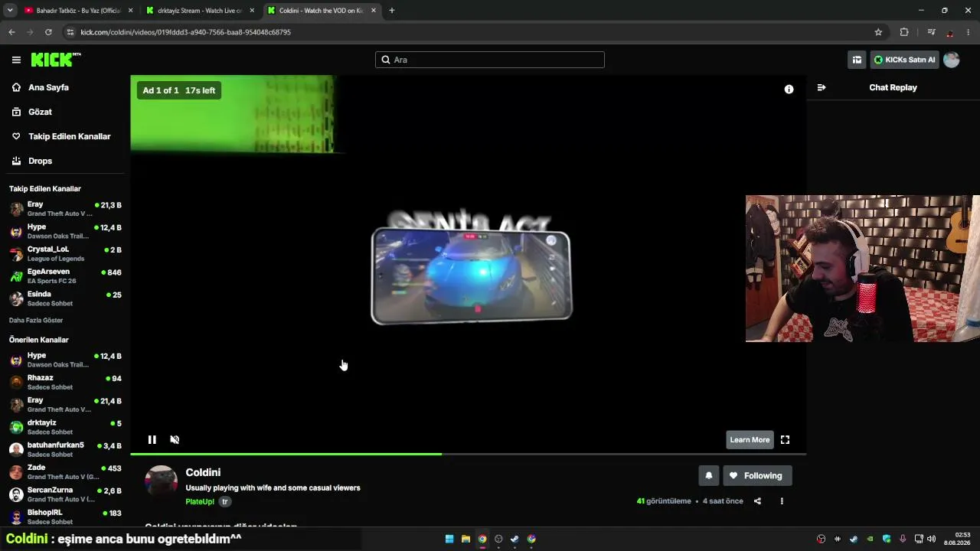The height and width of the screenshot is (551, 980).
Task: Click the tr language tag
Action: pos(225,502)
